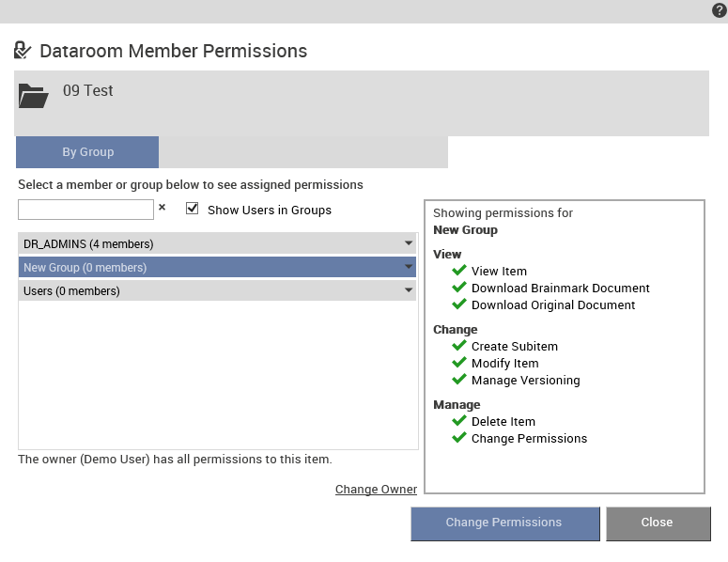The height and width of the screenshot is (562, 728).
Task: Click the Manage Versioning green checkmark
Action: coord(458,379)
